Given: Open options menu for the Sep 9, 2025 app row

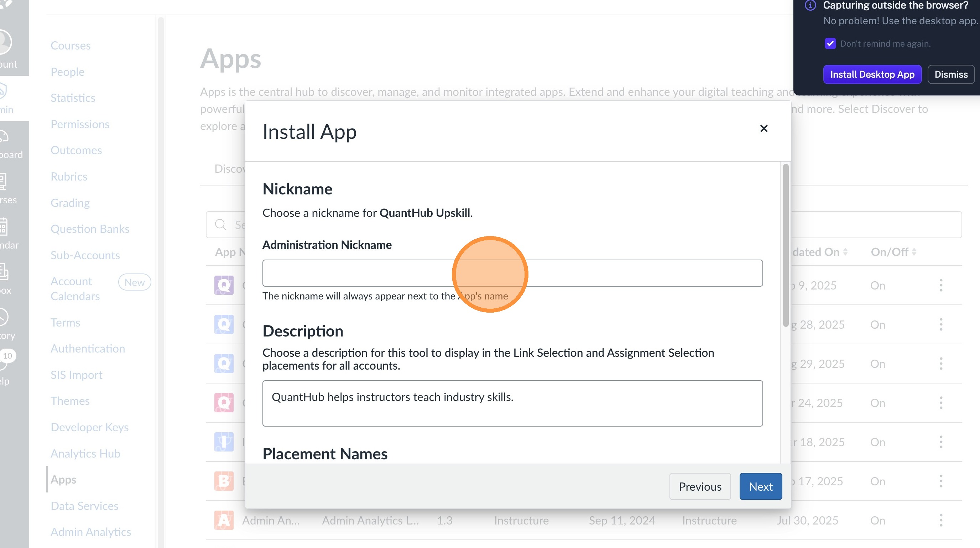Looking at the screenshot, I should [x=941, y=285].
